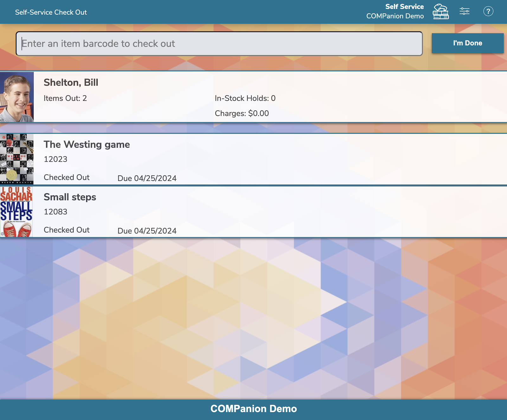Select the Small steps book cover
Viewport: 507px width, 420px height.
(x=16, y=212)
